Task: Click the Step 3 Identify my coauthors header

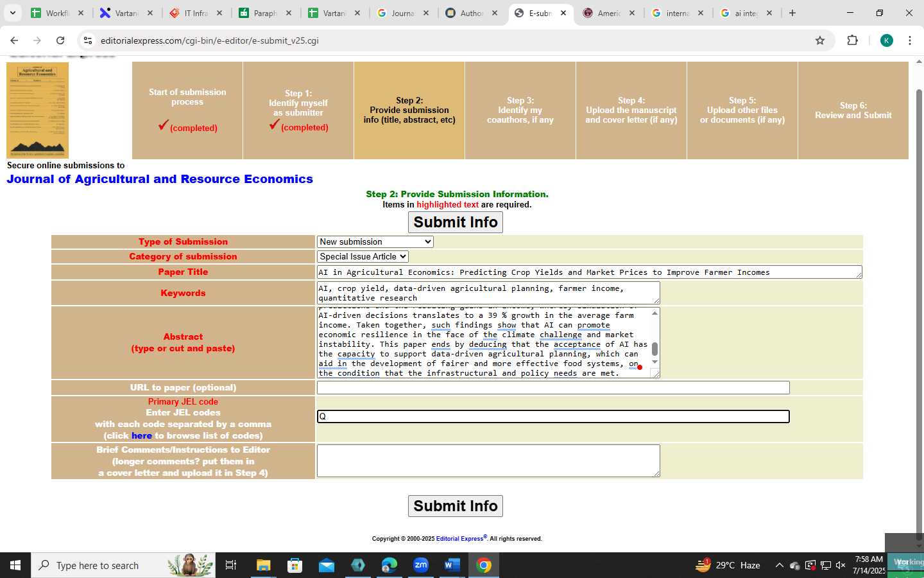Action: pyautogui.click(x=520, y=110)
